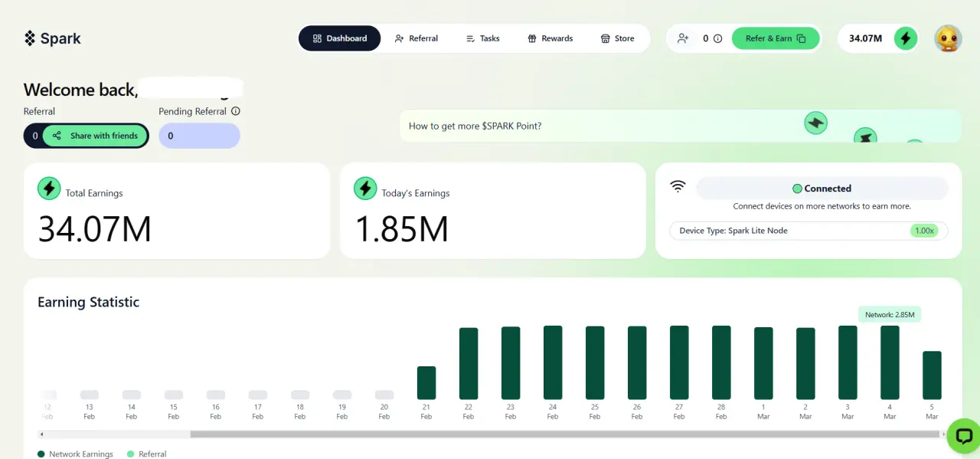This screenshot has height=459, width=980.
Task: Click lightning icon beside Today's Earnings
Action: coord(365,189)
